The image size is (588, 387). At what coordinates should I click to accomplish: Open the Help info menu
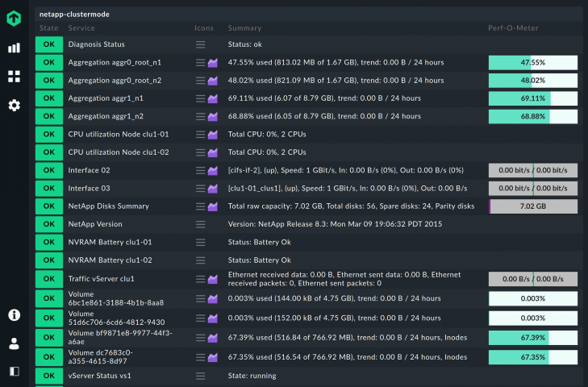14,315
